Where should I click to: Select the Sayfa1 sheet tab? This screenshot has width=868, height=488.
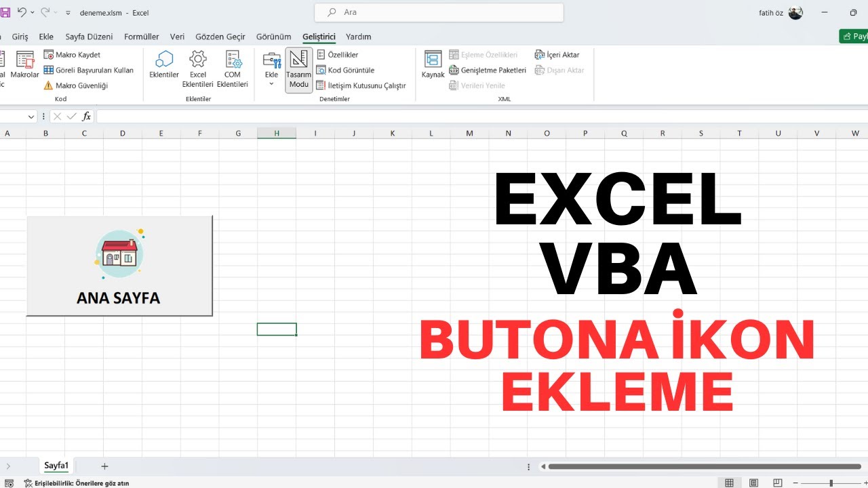point(56,466)
